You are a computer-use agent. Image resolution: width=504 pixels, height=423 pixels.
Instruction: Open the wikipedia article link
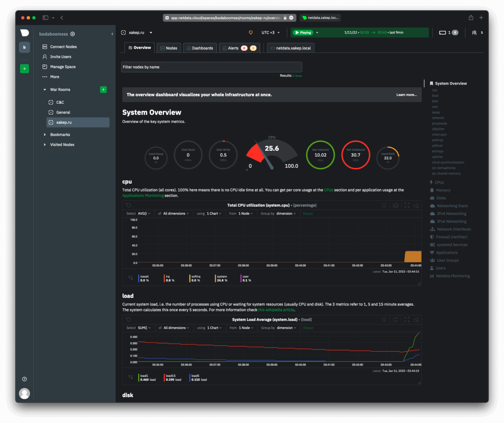click(x=276, y=310)
